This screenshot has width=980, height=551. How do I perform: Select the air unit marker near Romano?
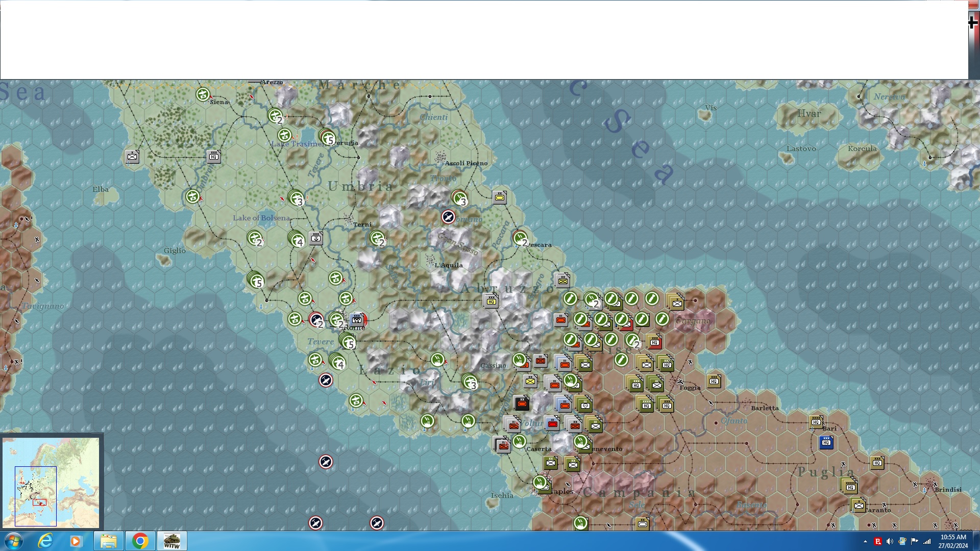[448, 217]
